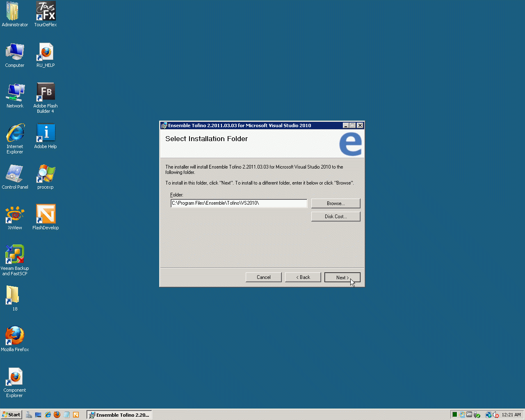
Task: Open the Administrator folder icon on desktop
Action: click(14, 14)
